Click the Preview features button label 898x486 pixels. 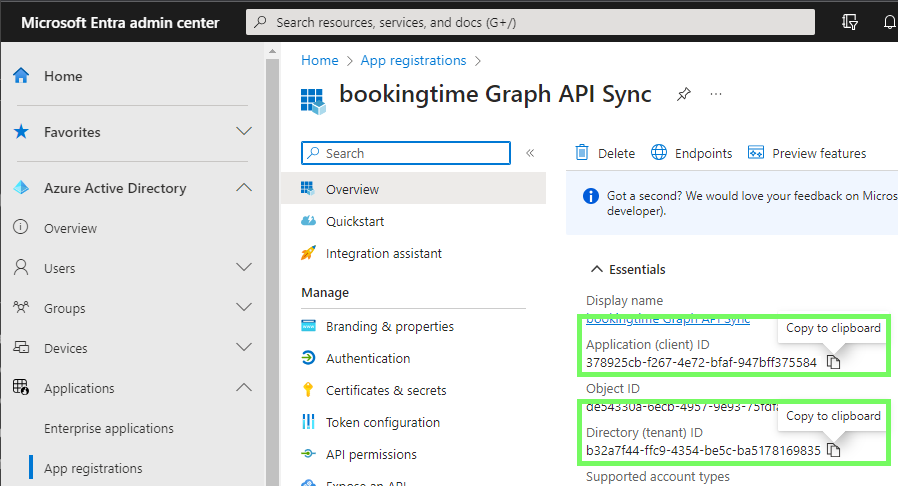tap(819, 153)
